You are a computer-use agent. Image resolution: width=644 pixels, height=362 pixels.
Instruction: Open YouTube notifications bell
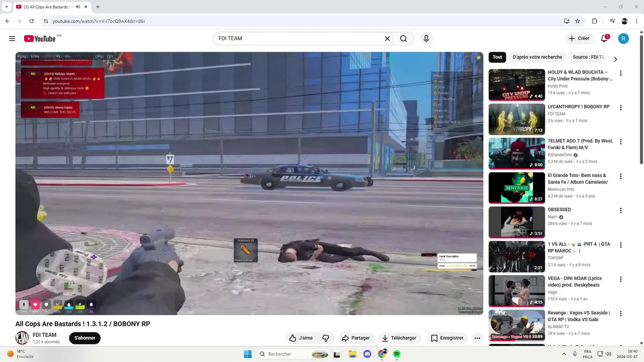click(605, 39)
